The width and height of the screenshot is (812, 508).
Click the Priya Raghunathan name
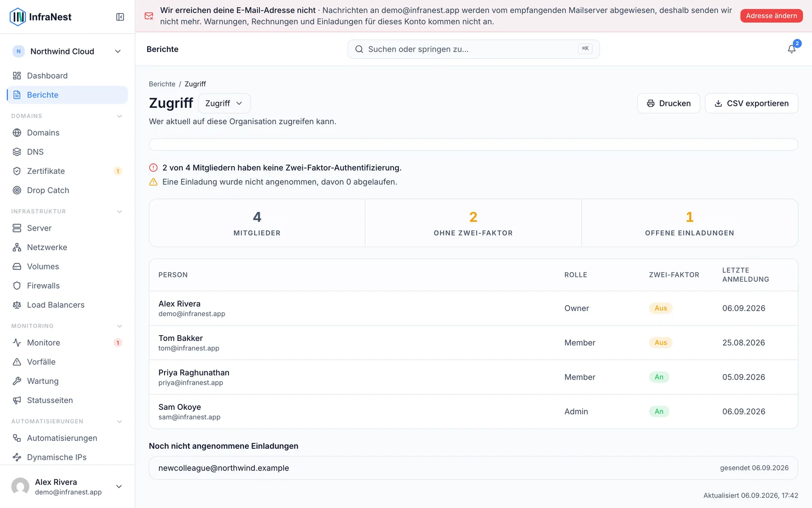click(x=194, y=373)
